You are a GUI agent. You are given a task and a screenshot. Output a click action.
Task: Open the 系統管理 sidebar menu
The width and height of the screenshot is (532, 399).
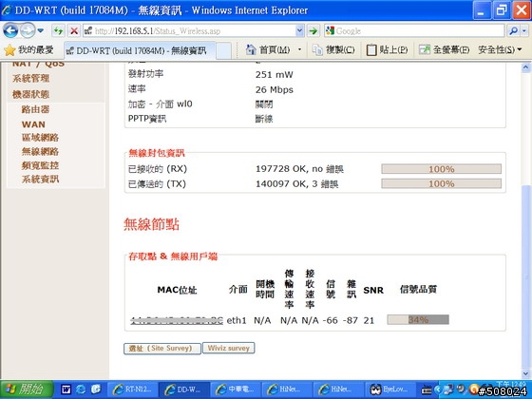tap(30, 78)
